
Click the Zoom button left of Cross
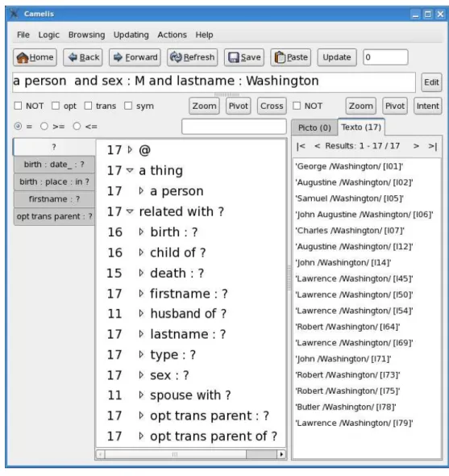(x=204, y=106)
